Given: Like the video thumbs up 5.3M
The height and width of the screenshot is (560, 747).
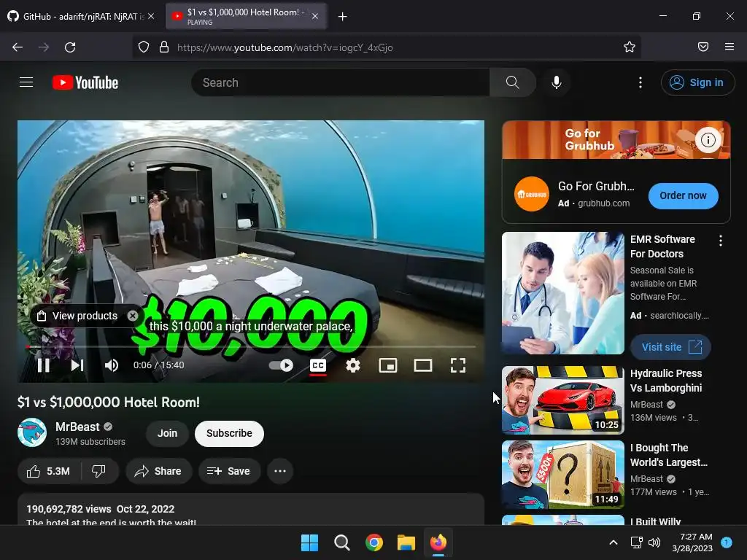Looking at the screenshot, I should [49, 471].
